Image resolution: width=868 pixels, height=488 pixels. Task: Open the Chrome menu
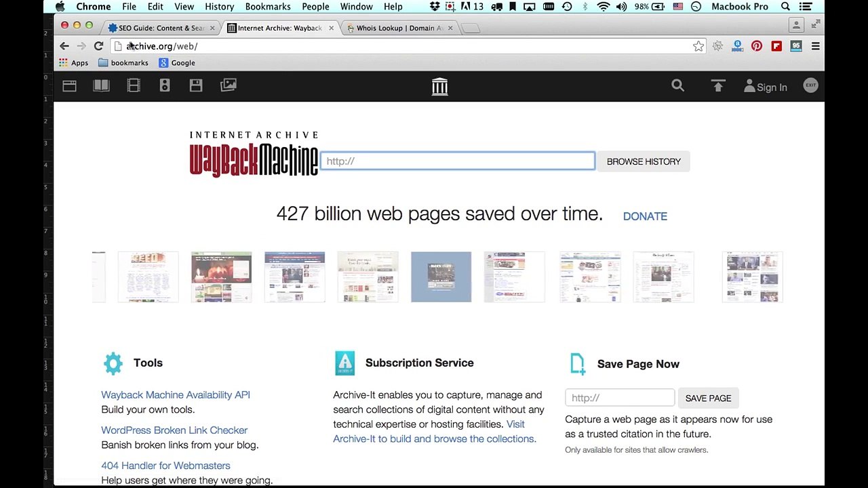[x=94, y=7]
